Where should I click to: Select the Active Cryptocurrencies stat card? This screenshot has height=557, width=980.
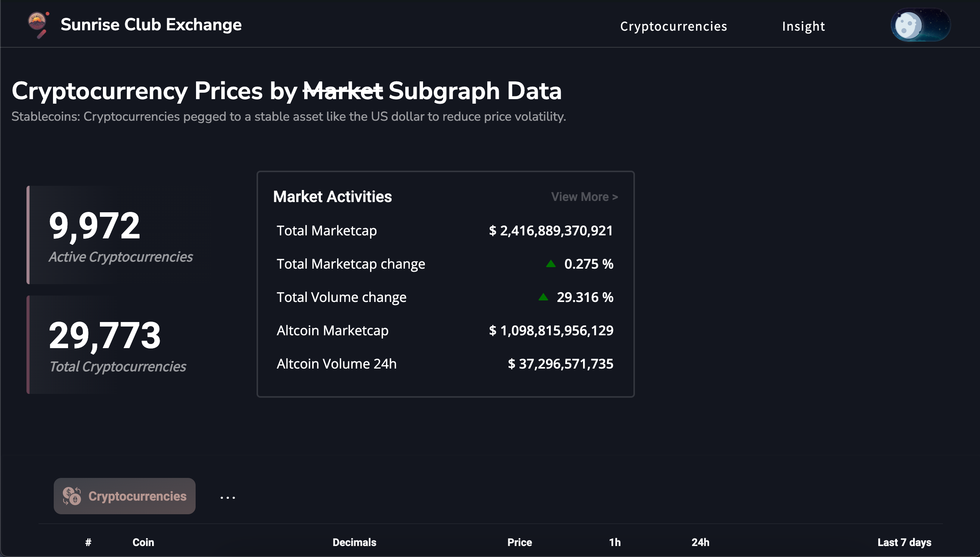point(120,235)
